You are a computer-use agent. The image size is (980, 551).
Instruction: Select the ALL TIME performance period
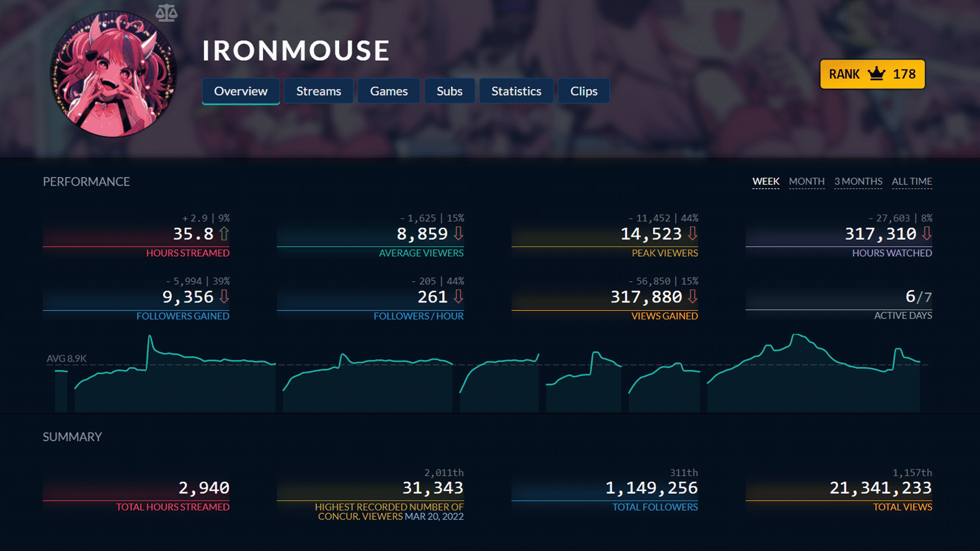[x=912, y=182]
